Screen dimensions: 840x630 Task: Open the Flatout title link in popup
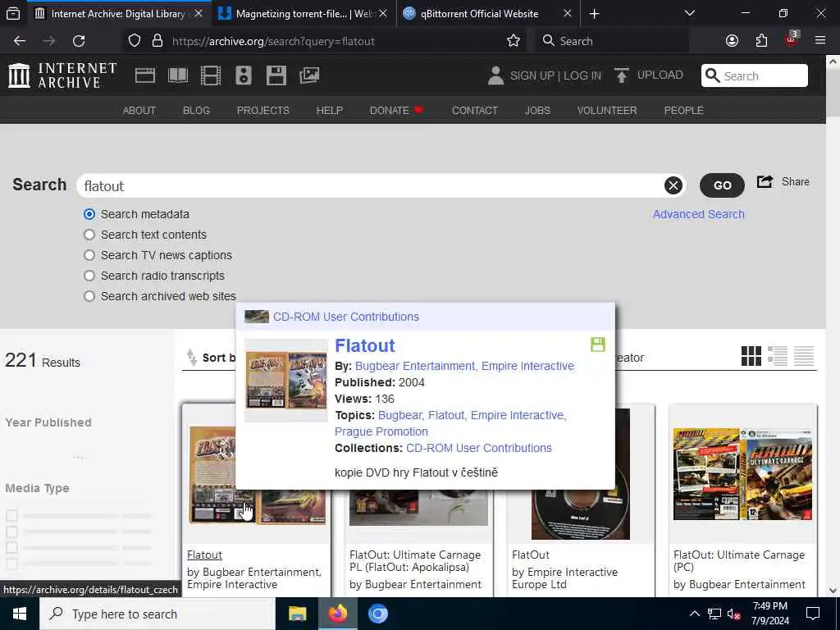pos(365,345)
